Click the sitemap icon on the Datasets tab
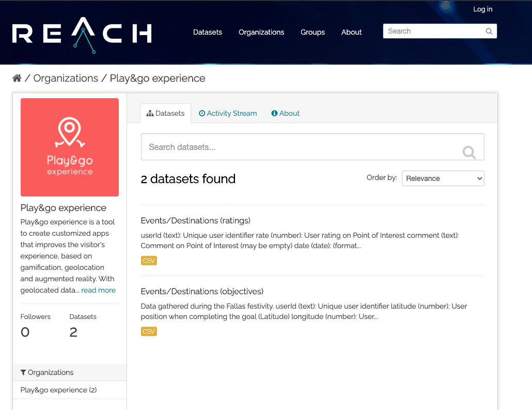 click(x=149, y=113)
